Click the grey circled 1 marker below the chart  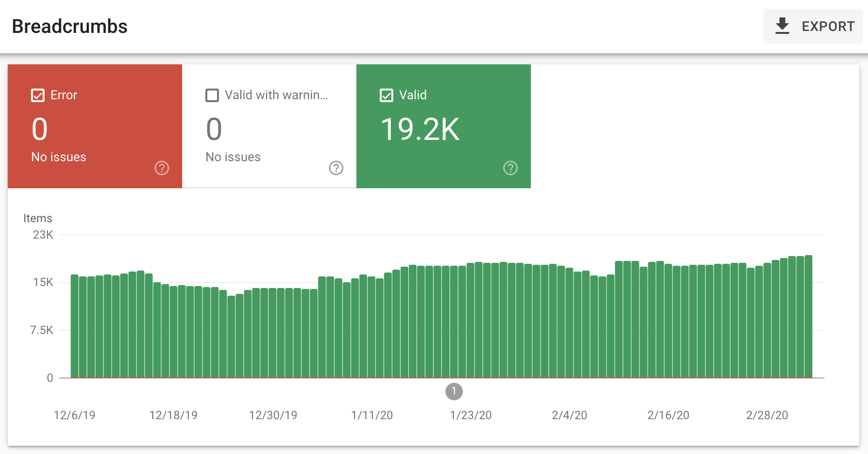(x=454, y=392)
